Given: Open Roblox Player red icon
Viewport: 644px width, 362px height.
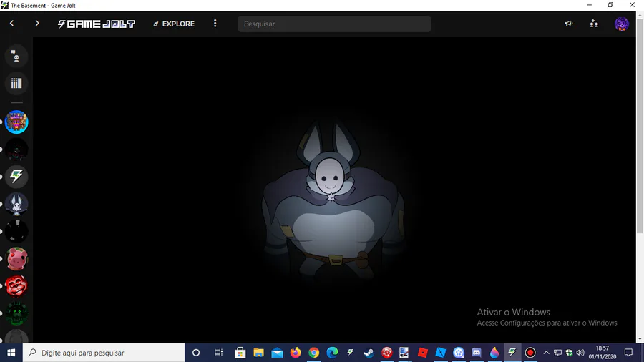Looking at the screenshot, I should [423, 353].
